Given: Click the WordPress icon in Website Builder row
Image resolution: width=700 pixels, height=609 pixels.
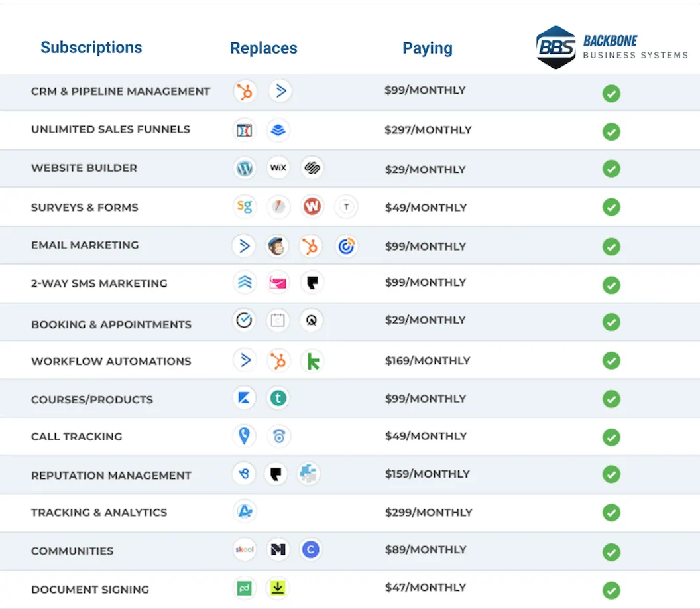Looking at the screenshot, I should coord(245,168).
